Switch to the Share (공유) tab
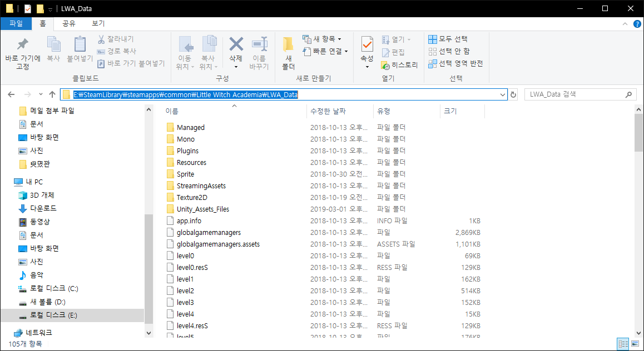Image resolution: width=644 pixels, height=351 pixels. 69,23
